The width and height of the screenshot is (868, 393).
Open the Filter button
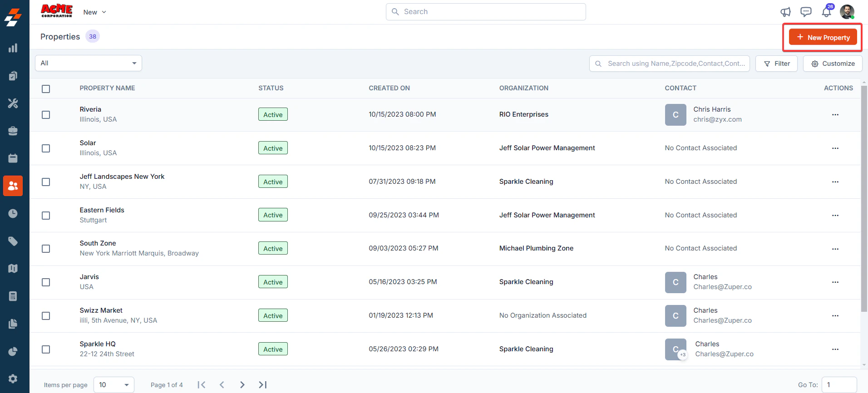coord(776,64)
